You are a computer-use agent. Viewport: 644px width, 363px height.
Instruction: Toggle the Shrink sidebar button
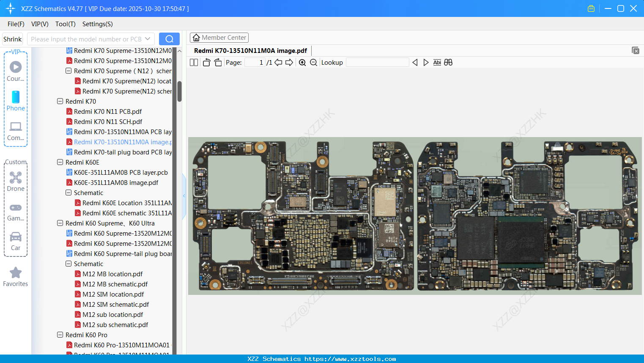click(12, 38)
